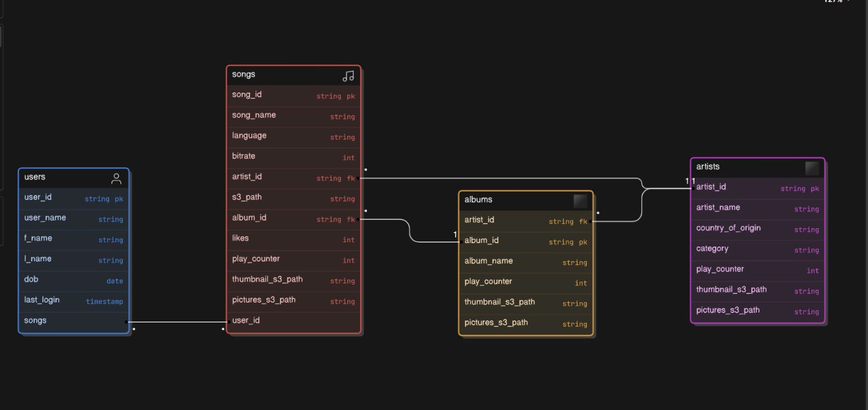Image resolution: width=868 pixels, height=410 pixels.
Task: Click thumbnail_s3_path field in albums table
Action: (526, 304)
